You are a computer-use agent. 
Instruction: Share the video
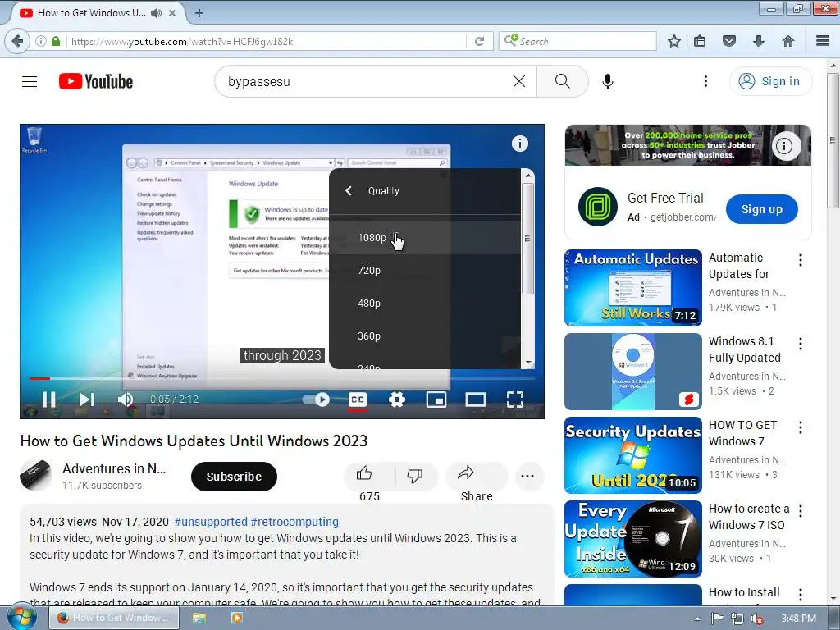pyautogui.click(x=477, y=476)
